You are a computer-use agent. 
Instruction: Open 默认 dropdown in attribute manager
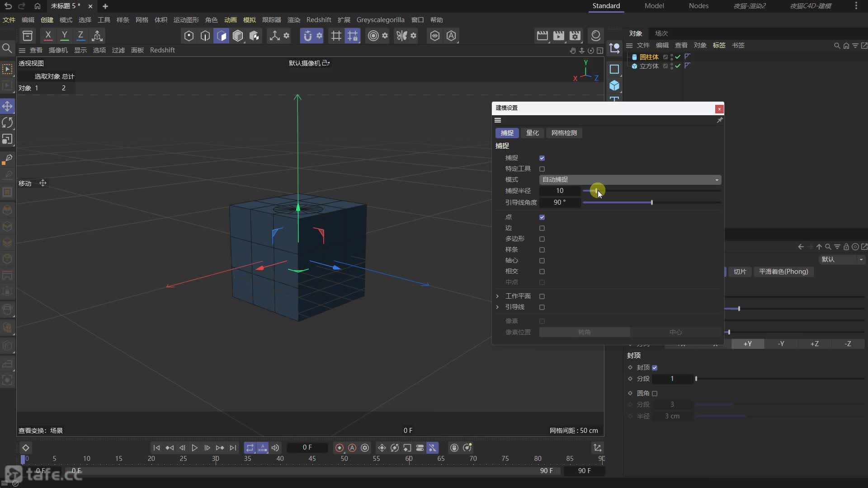point(842,259)
